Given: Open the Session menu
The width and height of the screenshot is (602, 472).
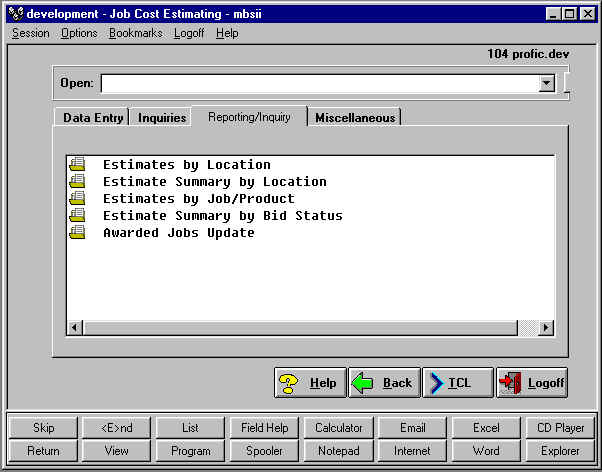Looking at the screenshot, I should pyautogui.click(x=31, y=33).
